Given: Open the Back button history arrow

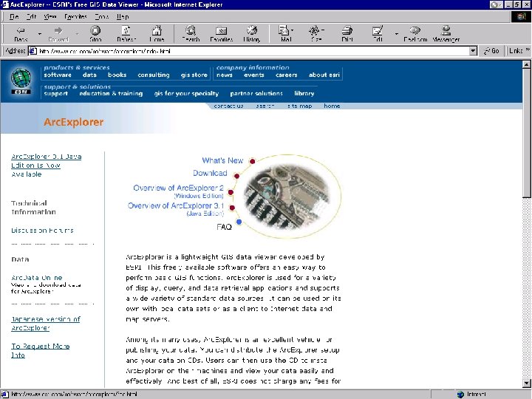Looking at the screenshot, I should tap(40, 34).
